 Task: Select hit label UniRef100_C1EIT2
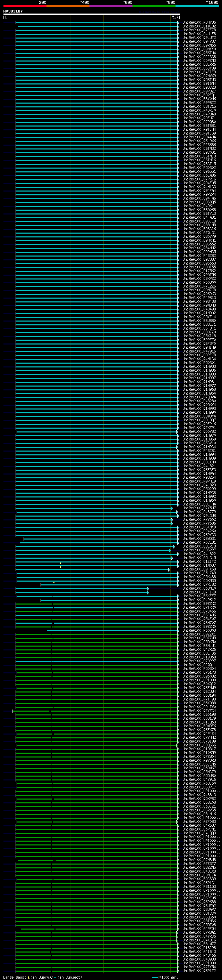(x=199, y=561)
